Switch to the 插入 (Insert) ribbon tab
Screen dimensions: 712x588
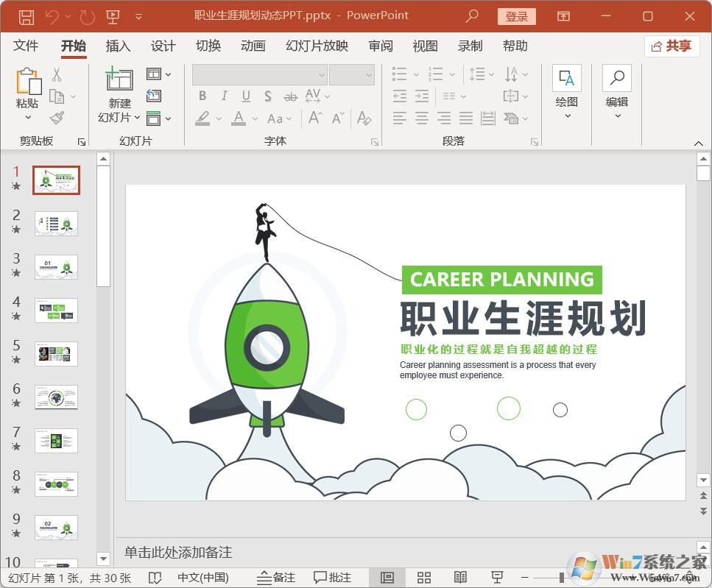(117, 46)
